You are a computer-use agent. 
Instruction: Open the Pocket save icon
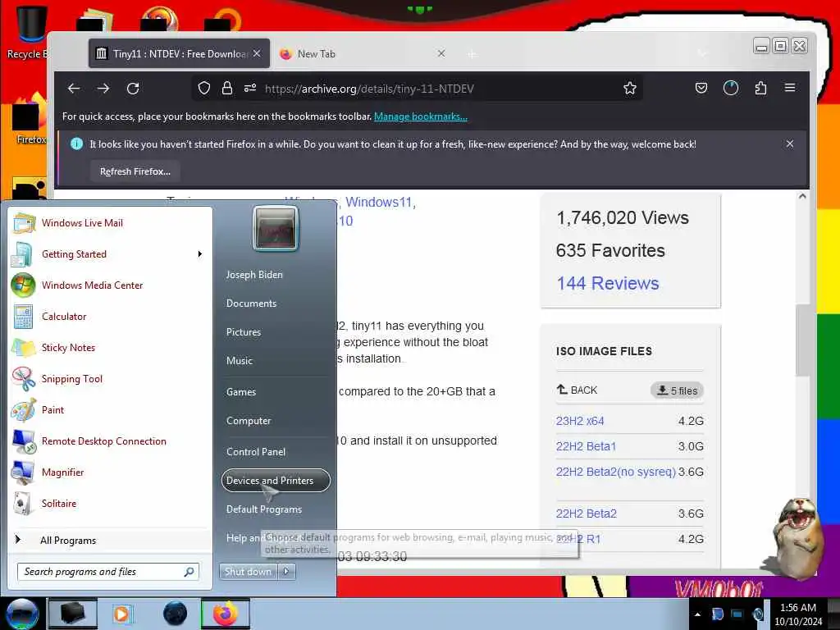701,89
